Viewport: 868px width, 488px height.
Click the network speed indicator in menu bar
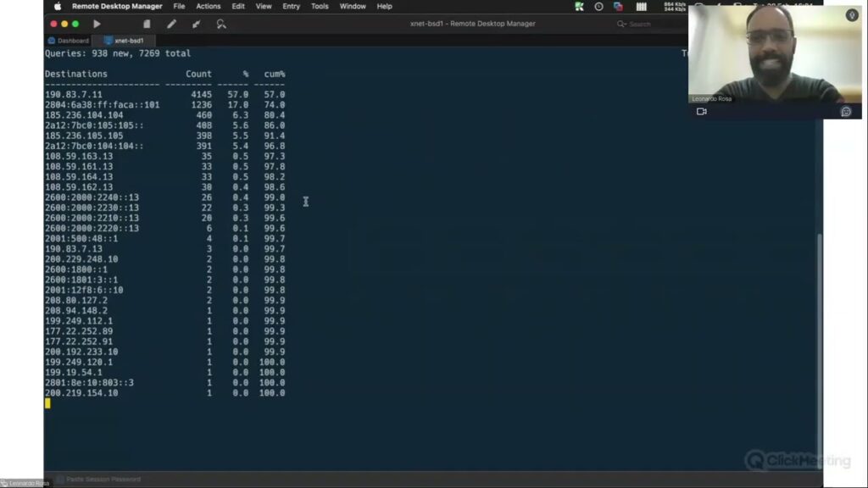pyautogui.click(x=675, y=7)
